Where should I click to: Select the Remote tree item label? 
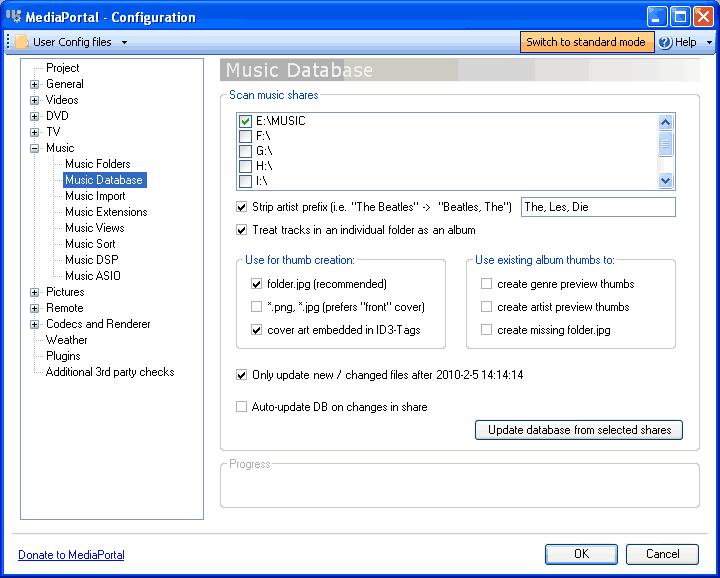(x=65, y=308)
